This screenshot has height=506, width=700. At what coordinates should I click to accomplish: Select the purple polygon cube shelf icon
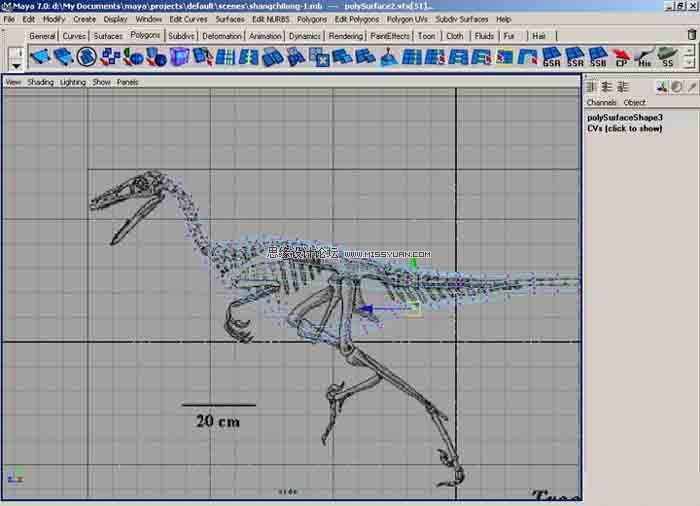coord(179,57)
